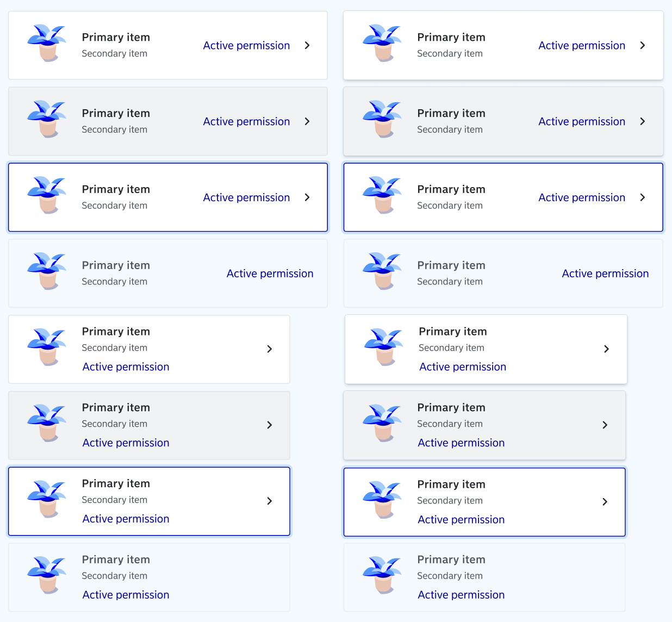Click the plant icon in the gray wide left-column card
Screen dimensions: 672x622
tap(47, 119)
